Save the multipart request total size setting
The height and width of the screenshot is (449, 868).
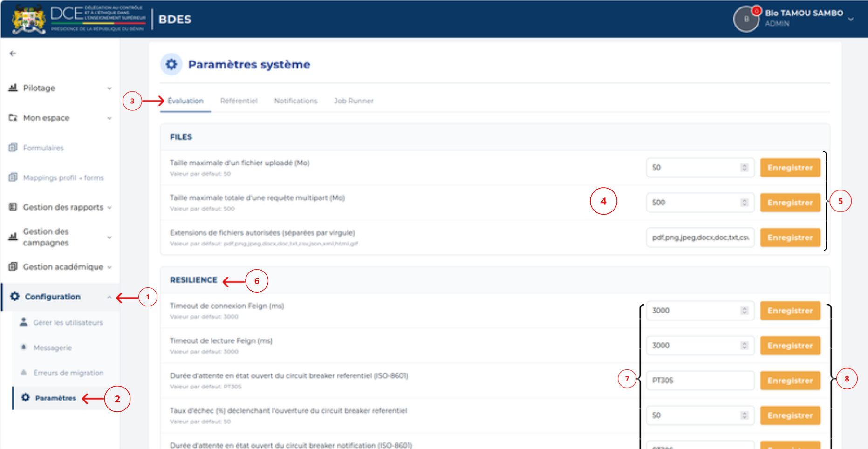(x=790, y=203)
